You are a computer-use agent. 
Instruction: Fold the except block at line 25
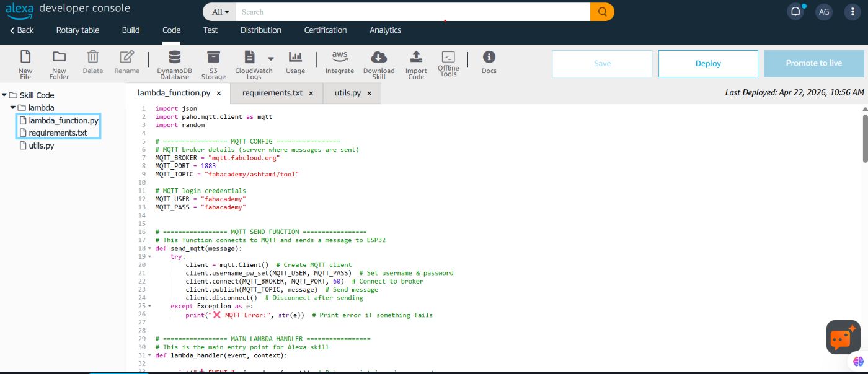(149, 306)
